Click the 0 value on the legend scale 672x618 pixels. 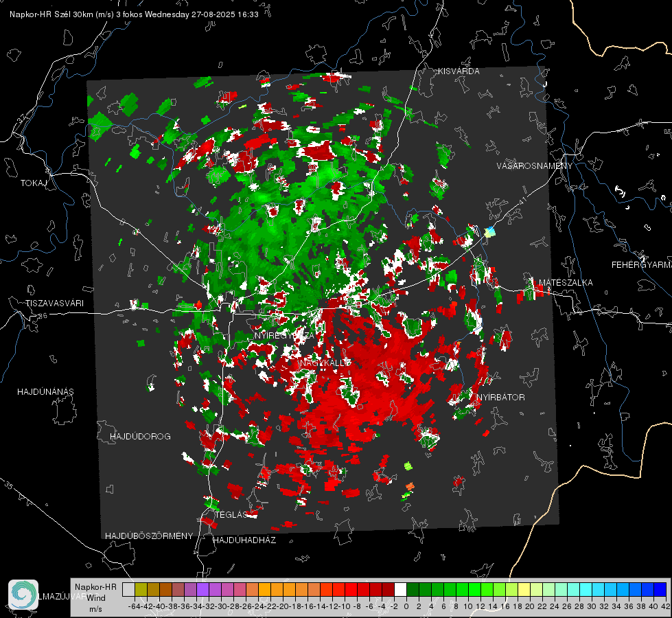coord(406,606)
